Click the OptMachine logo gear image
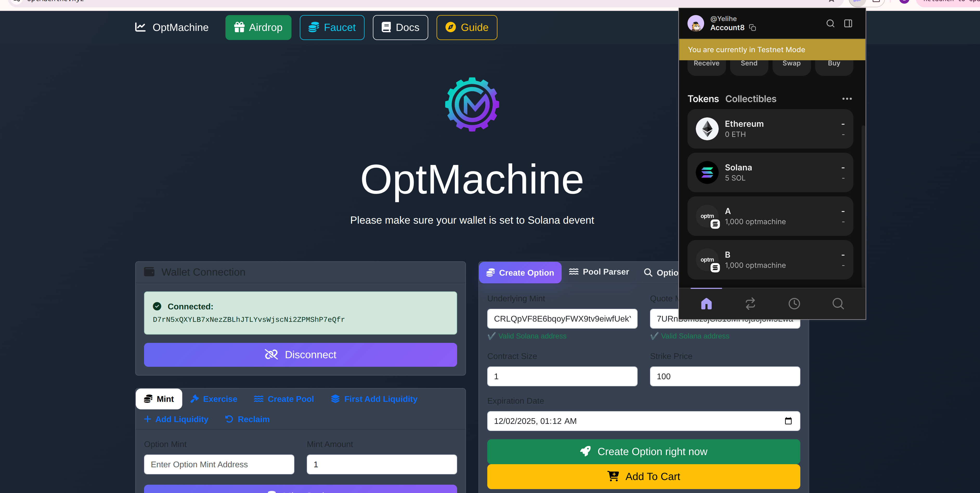Viewport: 980px width, 493px height. click(472, 104)
